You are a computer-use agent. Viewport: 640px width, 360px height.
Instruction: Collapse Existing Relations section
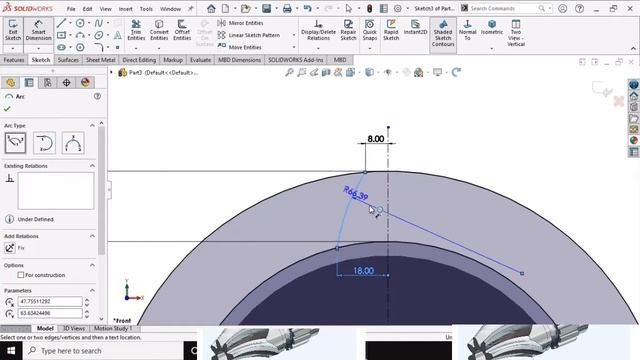pyautogui.click(x=92, y=166)
